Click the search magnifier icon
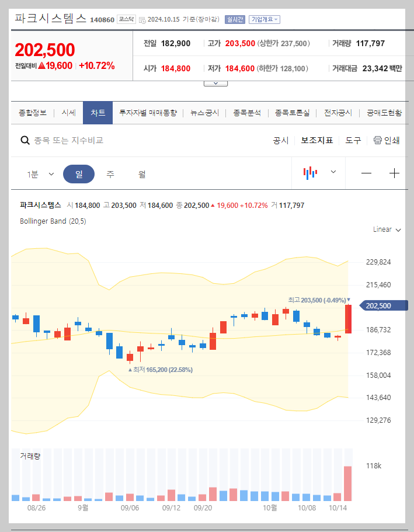 [25, 140]
